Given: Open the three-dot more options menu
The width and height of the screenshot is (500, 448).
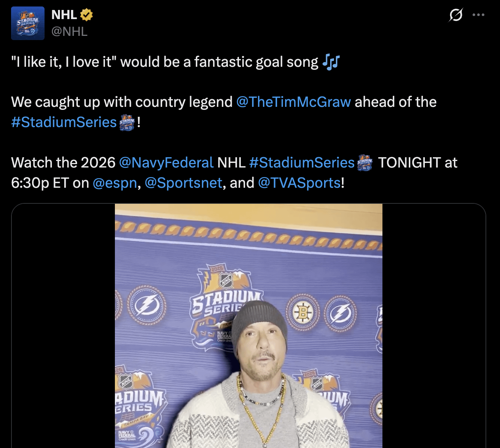Looking at the screenshot, I should (x=478, y=15).
